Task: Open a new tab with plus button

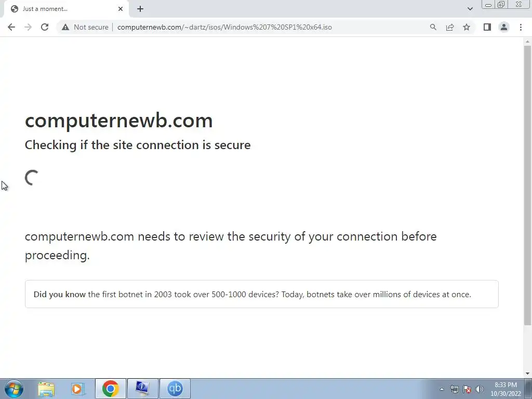Action: click(140, 9)
